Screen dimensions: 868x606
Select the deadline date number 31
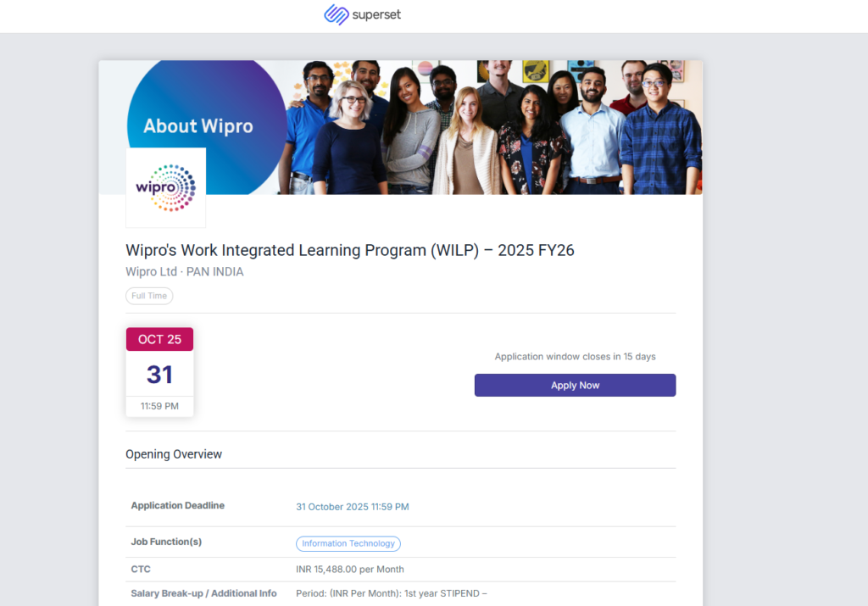[x=159, y=373]
